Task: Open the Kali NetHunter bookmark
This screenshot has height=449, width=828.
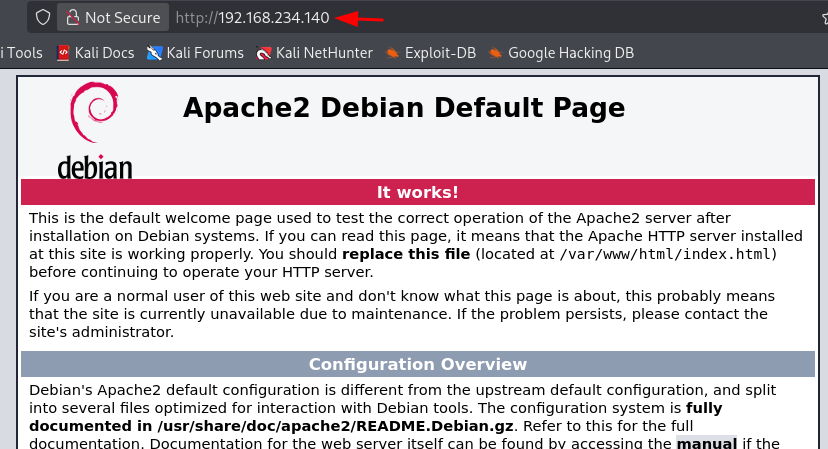Action: tap(314, 53)
